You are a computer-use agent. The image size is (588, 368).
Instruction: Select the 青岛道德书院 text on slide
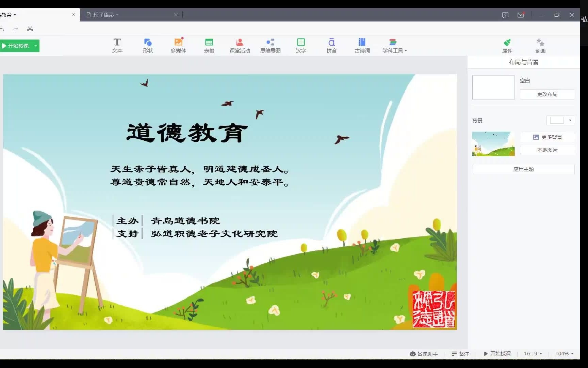185,221
